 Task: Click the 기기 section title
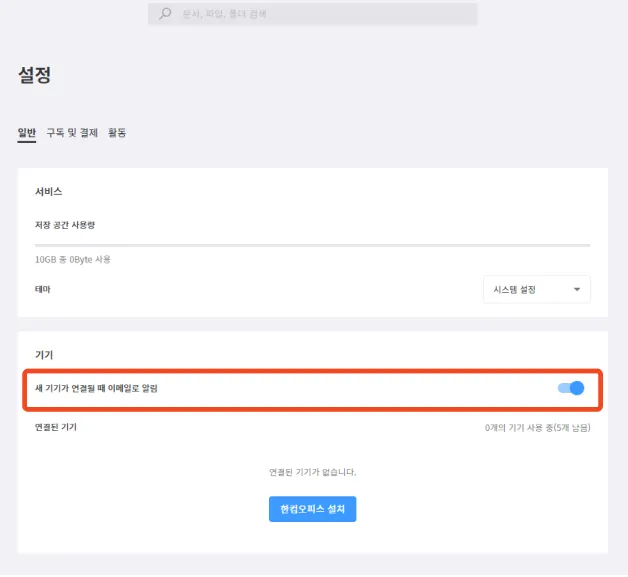coord(43,355)
